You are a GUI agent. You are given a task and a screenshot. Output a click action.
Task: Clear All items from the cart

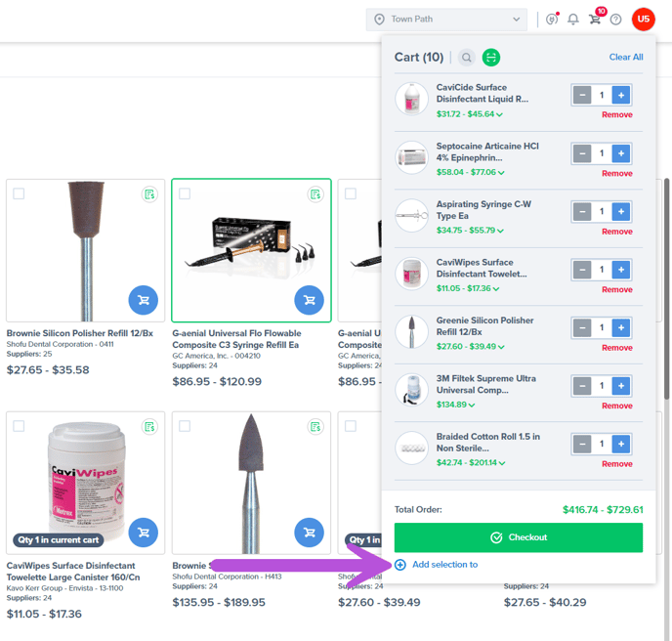[x=626, y=57]
